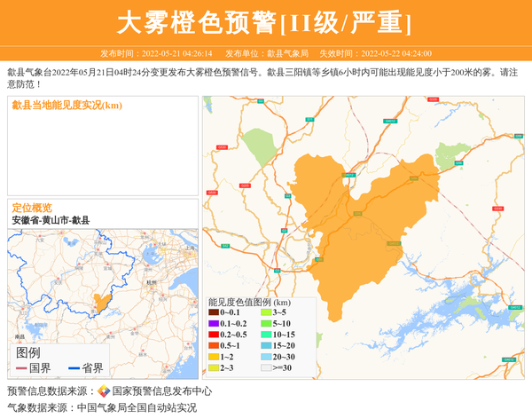Click the empty 歙县当地能见度实况 panel
This screenshot has height=418, width=532.
click(x=103, y=151)
